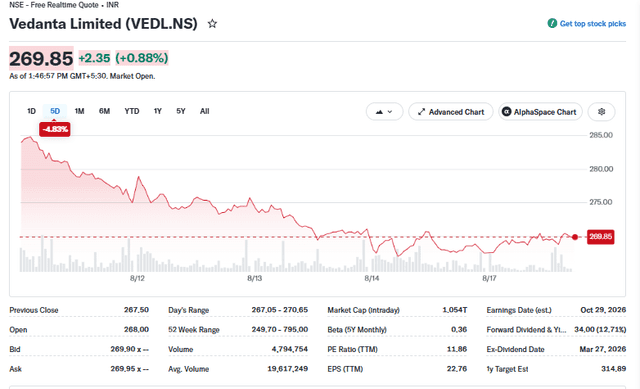Screen dimensions: 640x389
Task: Click the 285.00 axis label
Action: 601,135
